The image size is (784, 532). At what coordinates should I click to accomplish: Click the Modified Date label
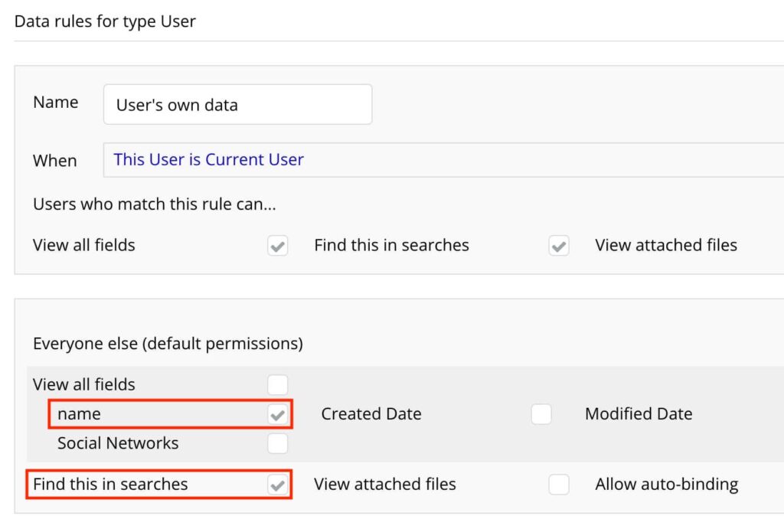point(639,414)
